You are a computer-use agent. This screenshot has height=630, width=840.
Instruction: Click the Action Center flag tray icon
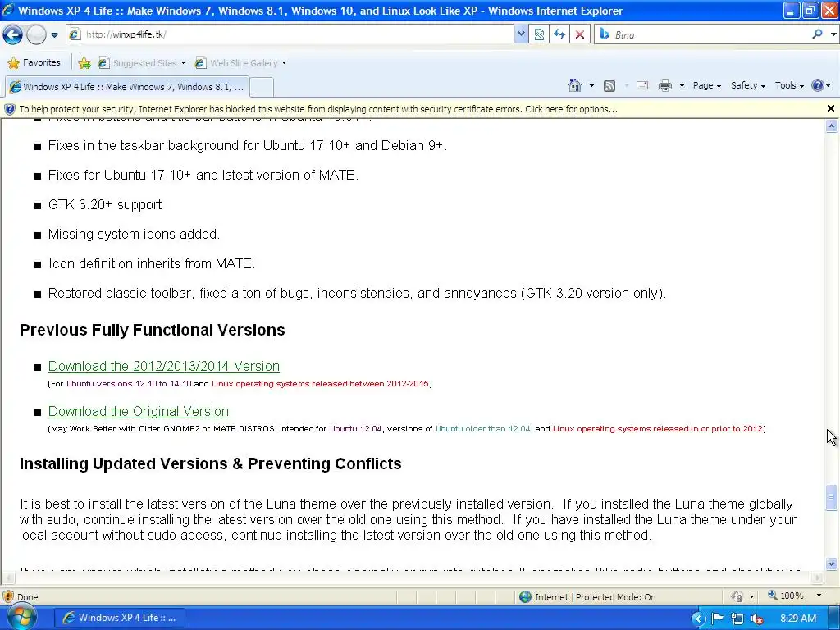click(x=717, y=619)
